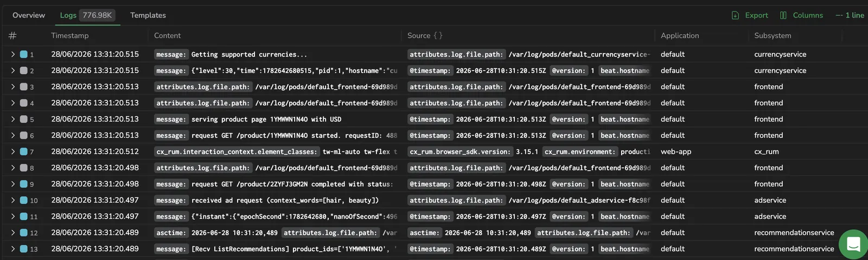Click severity marker of row 3
Screen dimensions: 868x260
(x=24, y=87)
